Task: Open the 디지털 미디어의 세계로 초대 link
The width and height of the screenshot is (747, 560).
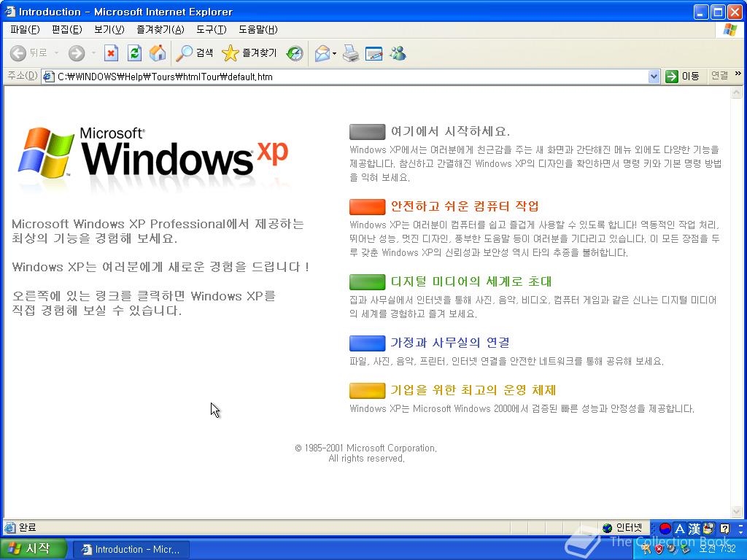Action: [471, 281]
